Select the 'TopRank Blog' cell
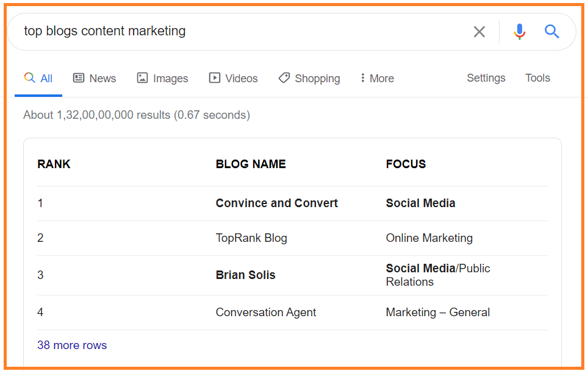This screenshot has width=588, height=371. [251, 238]
